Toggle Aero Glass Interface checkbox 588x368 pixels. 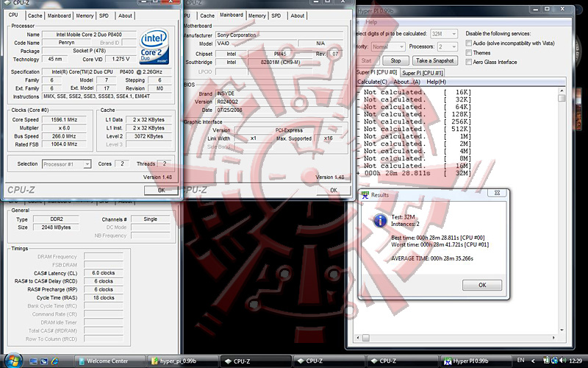(469, 62)
